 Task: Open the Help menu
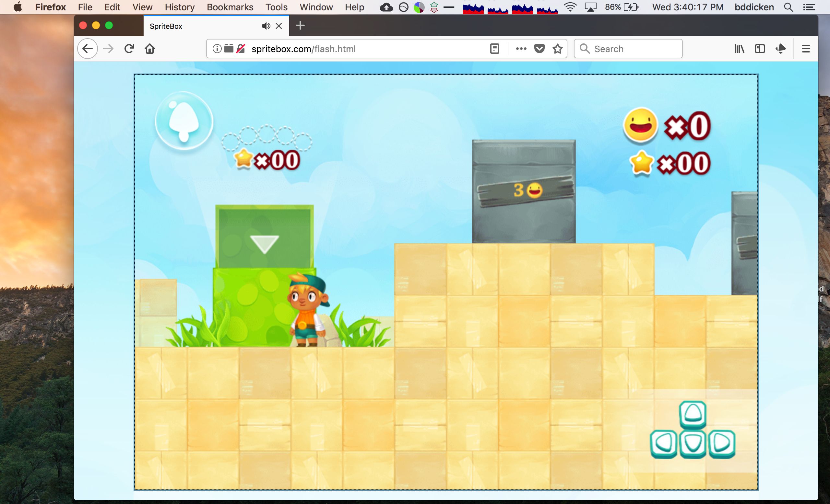354,7
